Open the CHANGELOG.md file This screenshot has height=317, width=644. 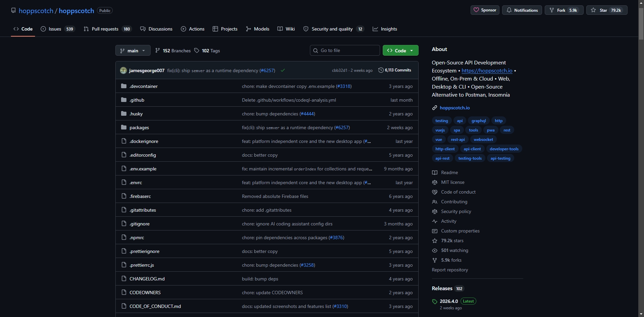[147, 279]
